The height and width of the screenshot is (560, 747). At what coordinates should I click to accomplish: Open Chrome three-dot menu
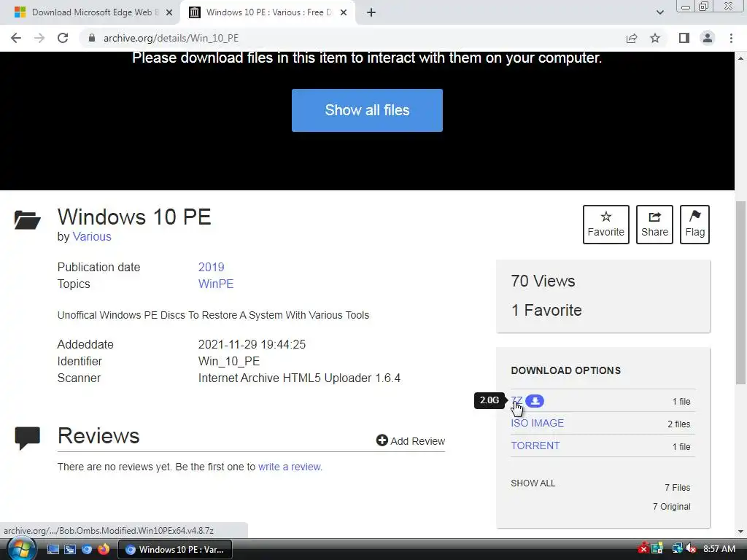(731, 38)
